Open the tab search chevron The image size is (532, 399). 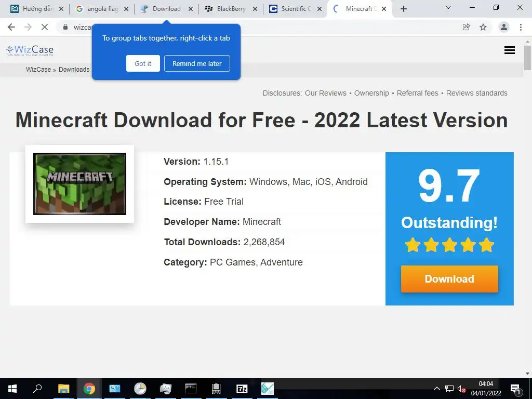coord(448,7)
